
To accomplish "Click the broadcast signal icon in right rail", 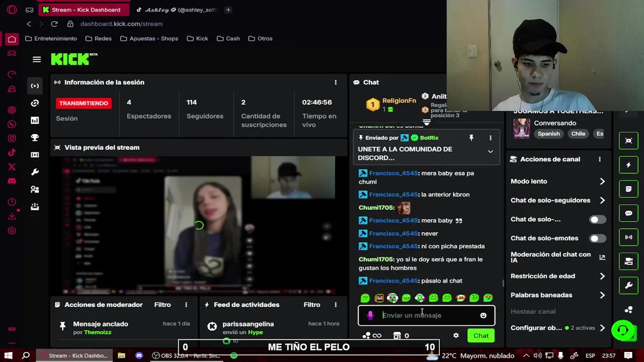I will click(628, 237).
